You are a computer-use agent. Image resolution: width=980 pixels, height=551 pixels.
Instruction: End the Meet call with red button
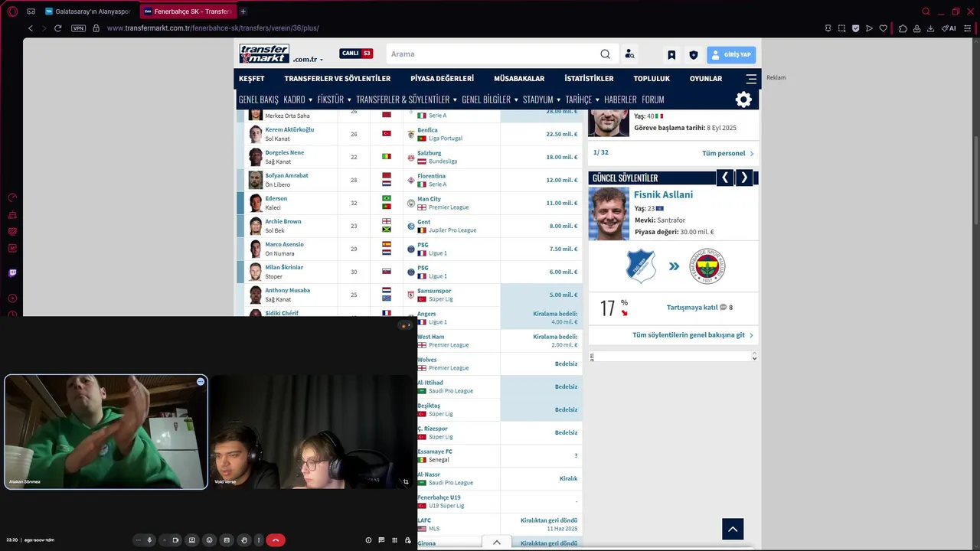276,540
